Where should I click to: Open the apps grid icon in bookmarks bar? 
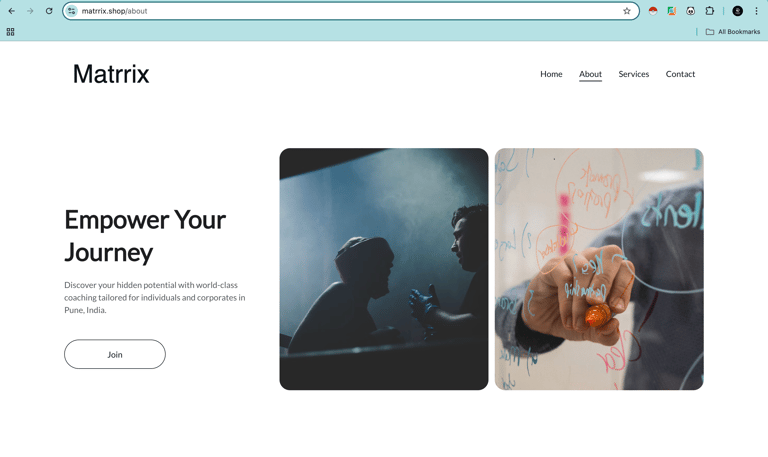pyautogui.click(x=10, y=32)
